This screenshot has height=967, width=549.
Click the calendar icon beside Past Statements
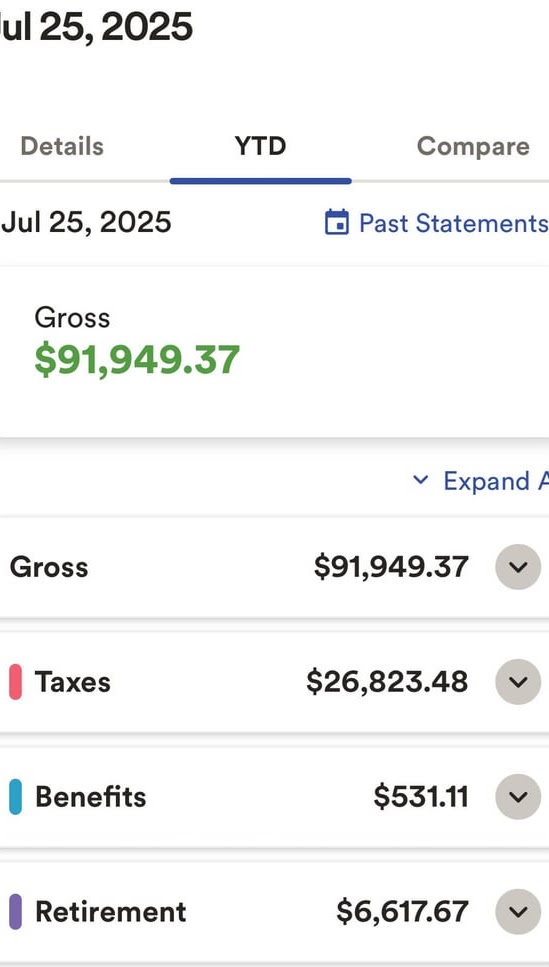point(337,223)
